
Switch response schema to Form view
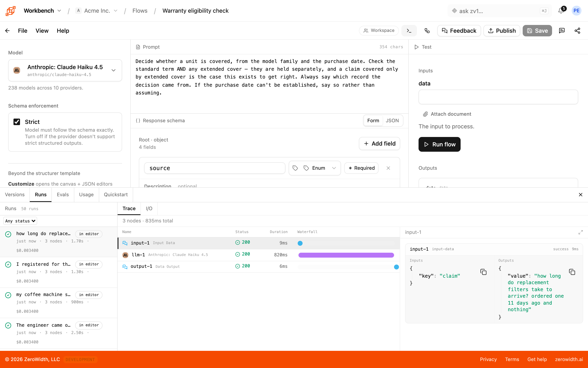[373, 120]
